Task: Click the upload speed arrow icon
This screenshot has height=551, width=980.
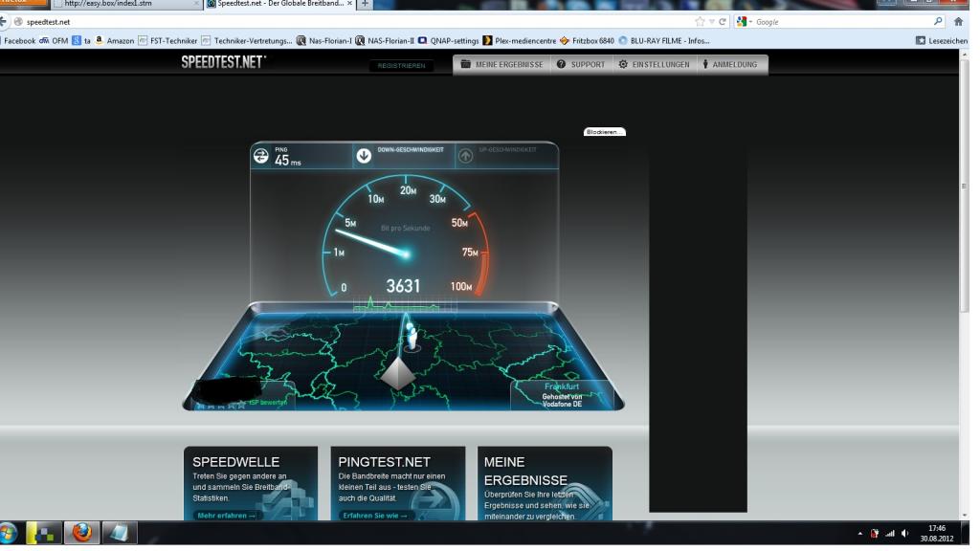Action: (x=466, y=156)
